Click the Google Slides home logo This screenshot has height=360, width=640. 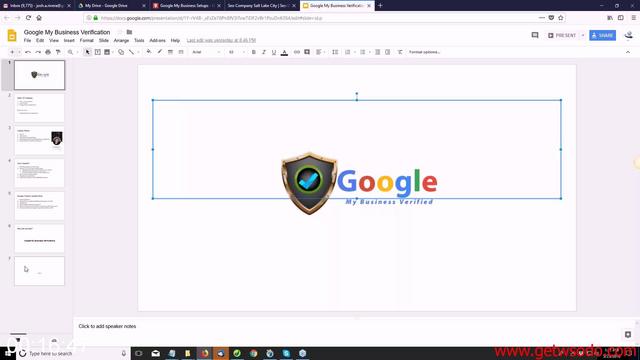[x=12, y=36]
